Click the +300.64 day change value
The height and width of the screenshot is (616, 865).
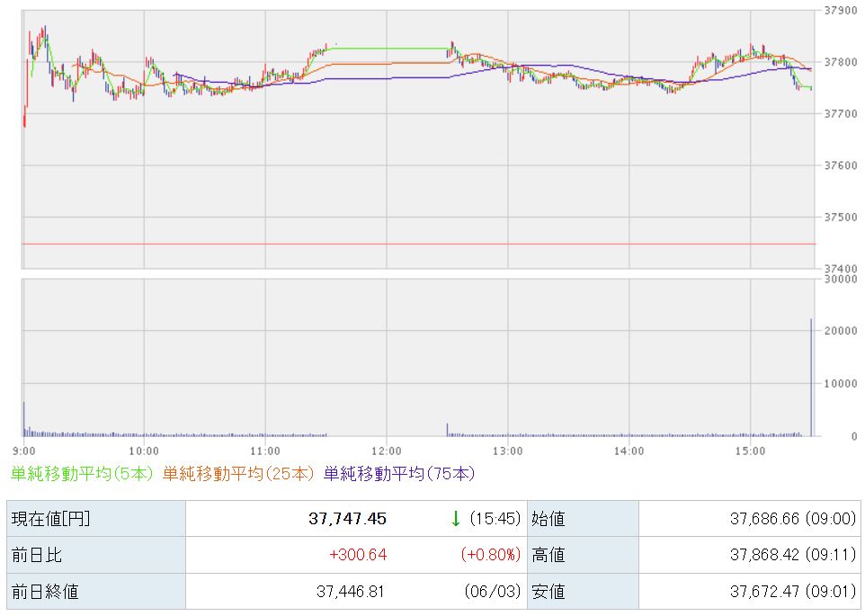[x=358, y=554]
